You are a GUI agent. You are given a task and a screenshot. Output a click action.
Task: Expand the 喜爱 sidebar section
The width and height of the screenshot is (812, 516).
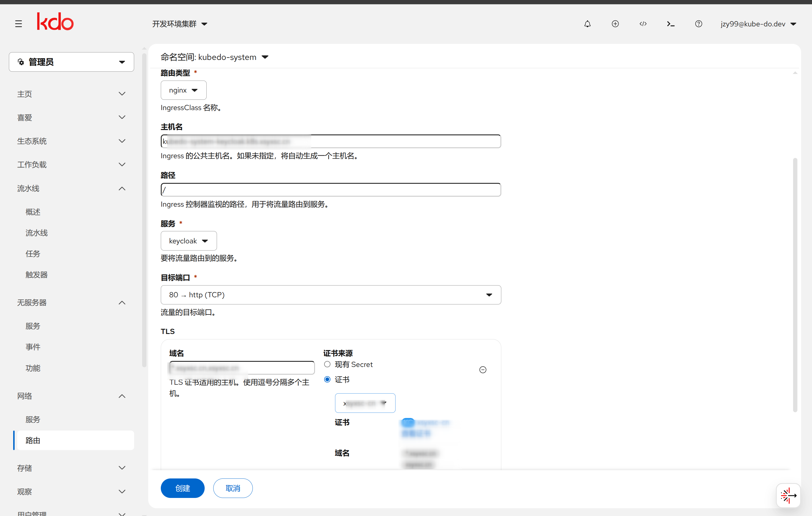[71, 117]
